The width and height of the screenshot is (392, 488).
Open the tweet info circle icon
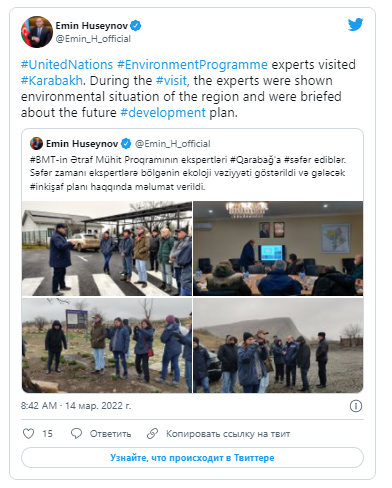pos(356,406)
